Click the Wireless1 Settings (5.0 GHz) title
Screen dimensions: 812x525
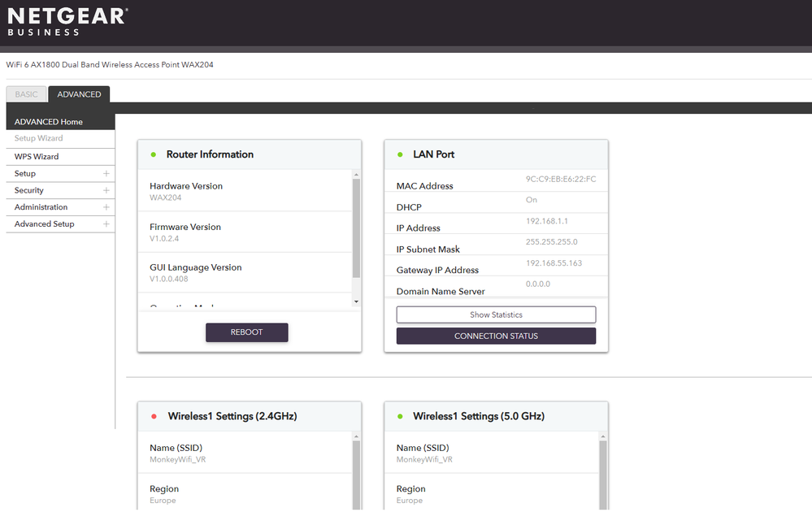coord(479,416)
